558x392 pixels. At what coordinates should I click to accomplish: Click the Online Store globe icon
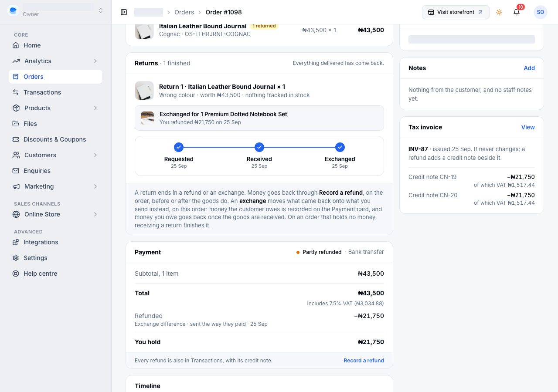[x=16, y=214]
